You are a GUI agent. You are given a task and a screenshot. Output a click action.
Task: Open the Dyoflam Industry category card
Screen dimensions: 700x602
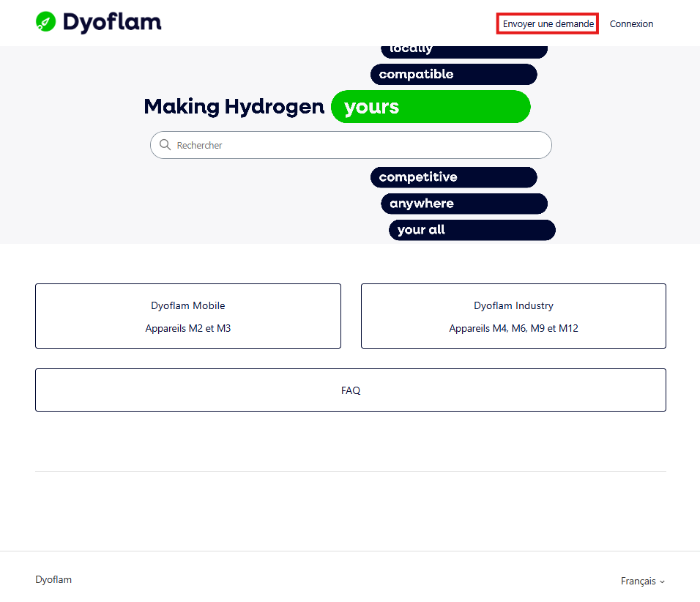coord(513,316)
